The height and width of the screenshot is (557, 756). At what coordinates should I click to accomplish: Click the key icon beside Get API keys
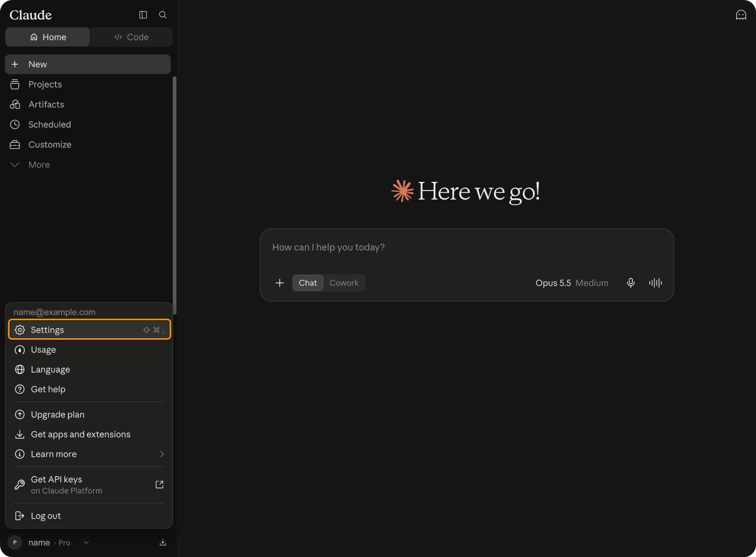click(x=20, y=485)
